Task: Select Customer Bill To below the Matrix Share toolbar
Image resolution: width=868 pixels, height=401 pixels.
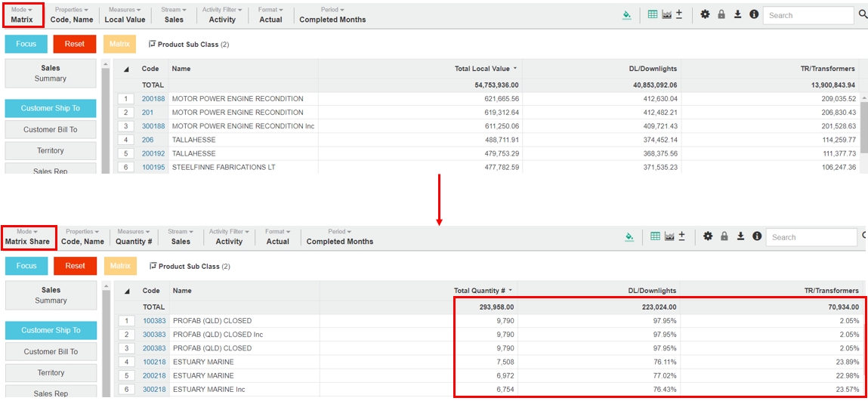Action: (x=51, y=351)
